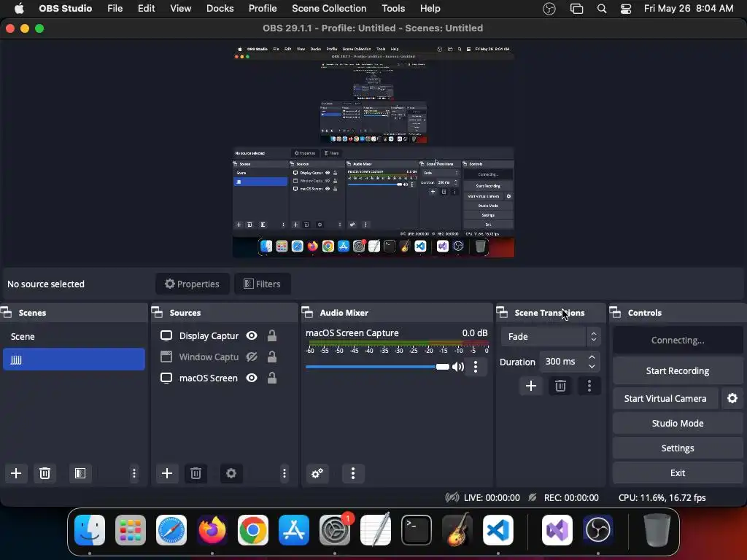The height and width of the screenshot is (560, 747).
Task: Undock the Audio Mixer panel icon
Action: (x=307, y=313)
